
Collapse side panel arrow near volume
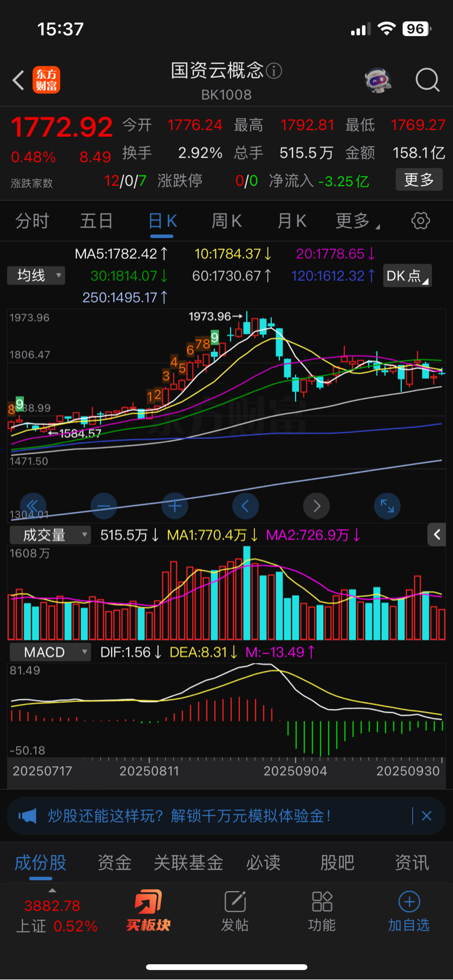tap(436, 534)
